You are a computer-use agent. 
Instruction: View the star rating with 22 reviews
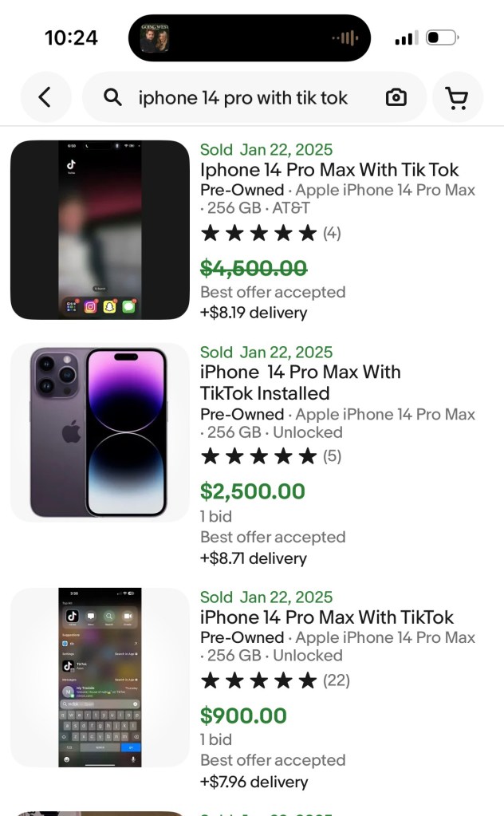coord(274,680)
